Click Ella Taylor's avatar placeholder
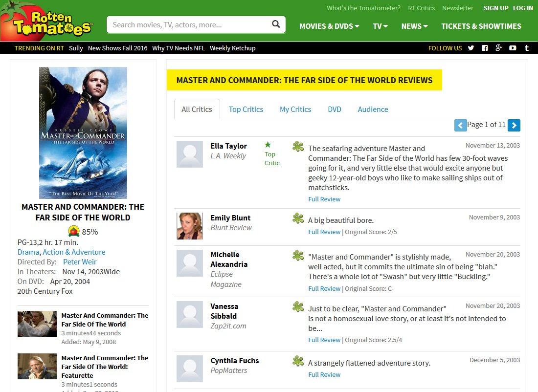This screenshot has height=392, width=538. pyautogui.click(x=190, y=154)
